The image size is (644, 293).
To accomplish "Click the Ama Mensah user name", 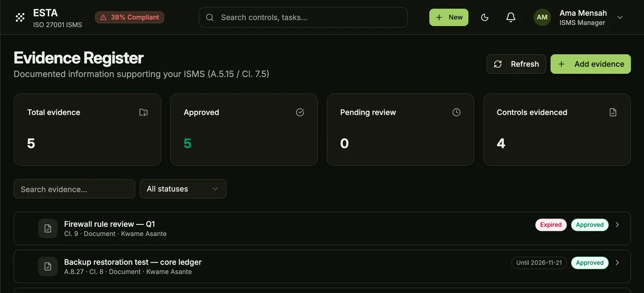I will click(x=583, y=13).
